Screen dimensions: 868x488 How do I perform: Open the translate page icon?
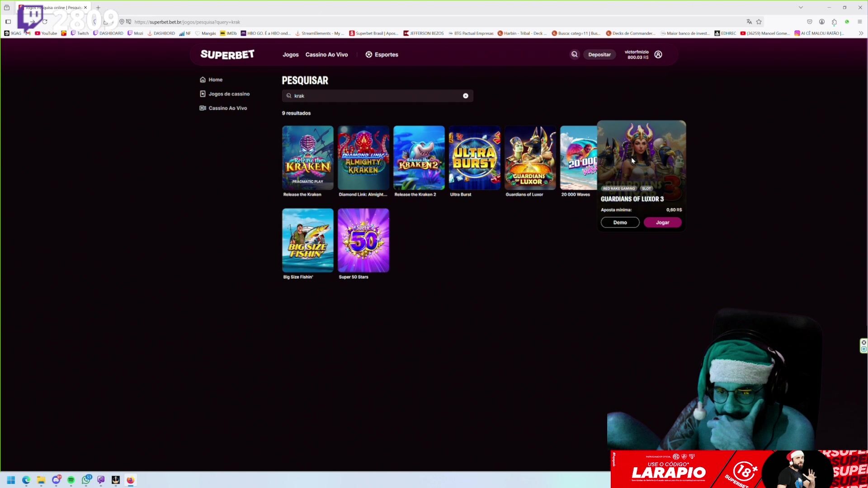pos(749,22)
